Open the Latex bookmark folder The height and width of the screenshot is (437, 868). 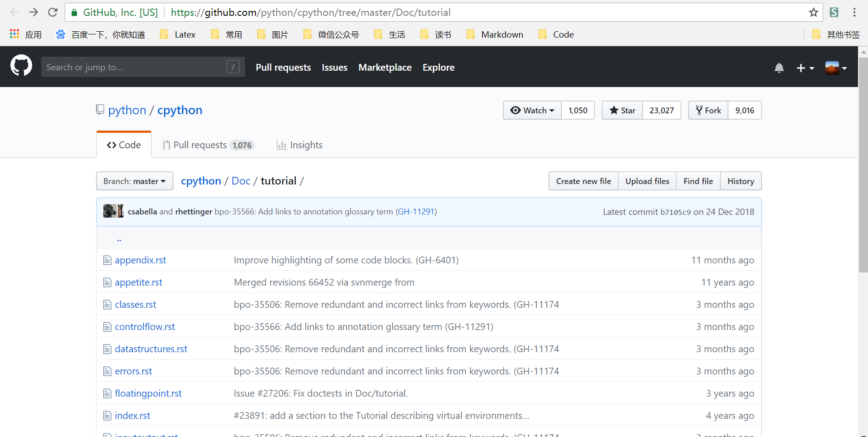tap(178, 34)
